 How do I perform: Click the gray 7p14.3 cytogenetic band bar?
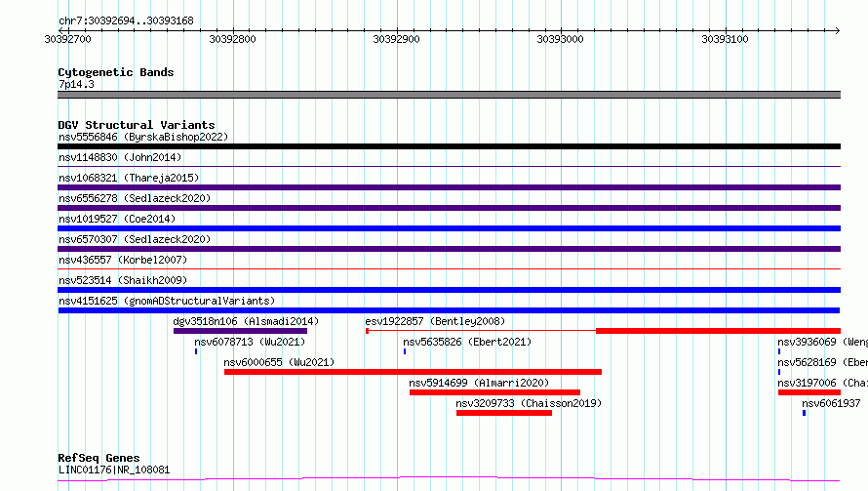click(x=449, y=95)
